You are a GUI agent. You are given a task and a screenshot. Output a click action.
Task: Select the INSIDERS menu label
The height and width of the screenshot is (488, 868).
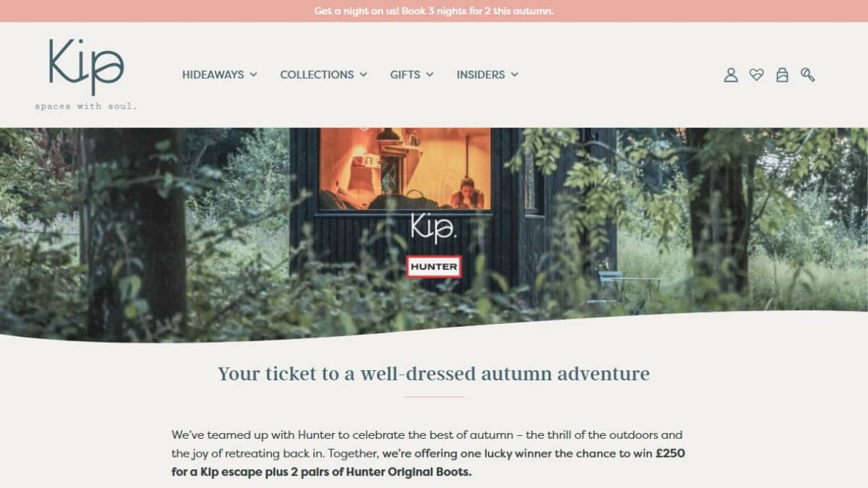coord(480,74)
